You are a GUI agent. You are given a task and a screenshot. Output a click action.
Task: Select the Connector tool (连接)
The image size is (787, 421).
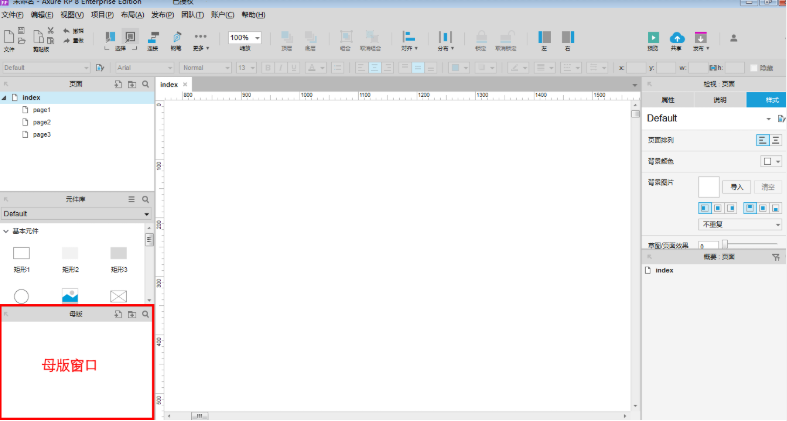point(153,41)
